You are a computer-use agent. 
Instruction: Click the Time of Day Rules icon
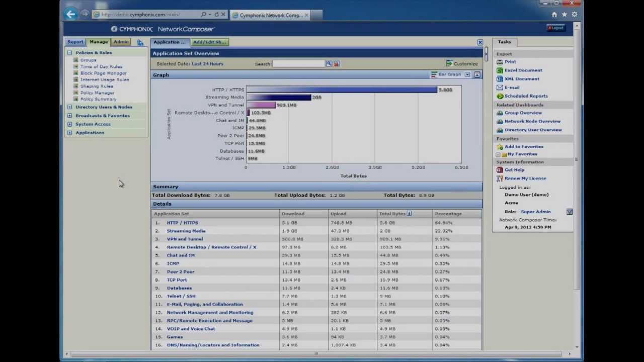tap(76, 66)
